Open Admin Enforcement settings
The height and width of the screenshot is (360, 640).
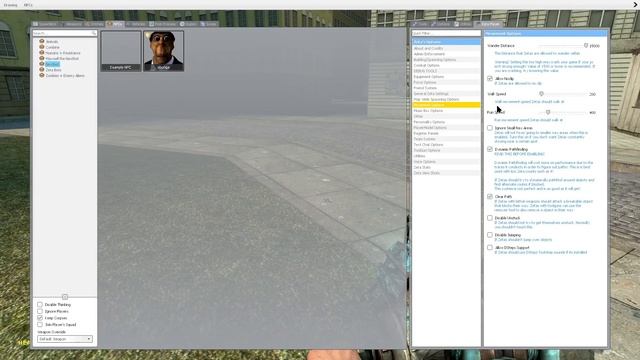[446, 54]
